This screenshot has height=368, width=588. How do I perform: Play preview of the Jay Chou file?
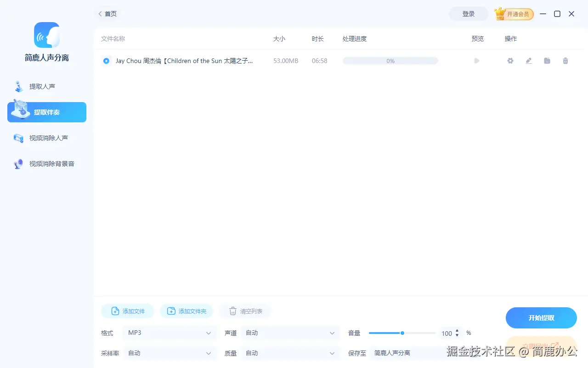476,60
